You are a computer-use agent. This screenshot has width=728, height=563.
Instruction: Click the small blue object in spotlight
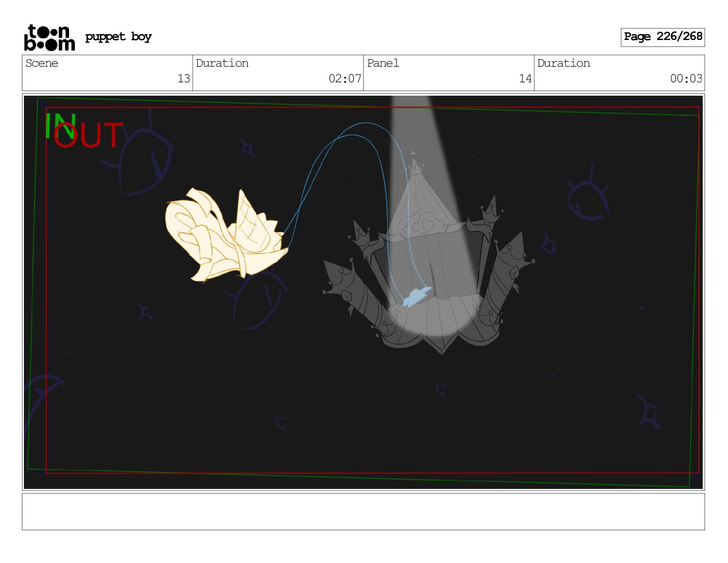(417, 297)
